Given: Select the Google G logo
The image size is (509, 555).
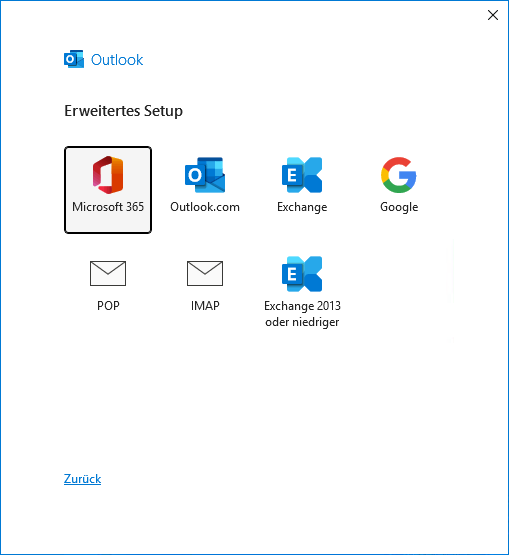Looking at the screenshot, I should 399,175.
